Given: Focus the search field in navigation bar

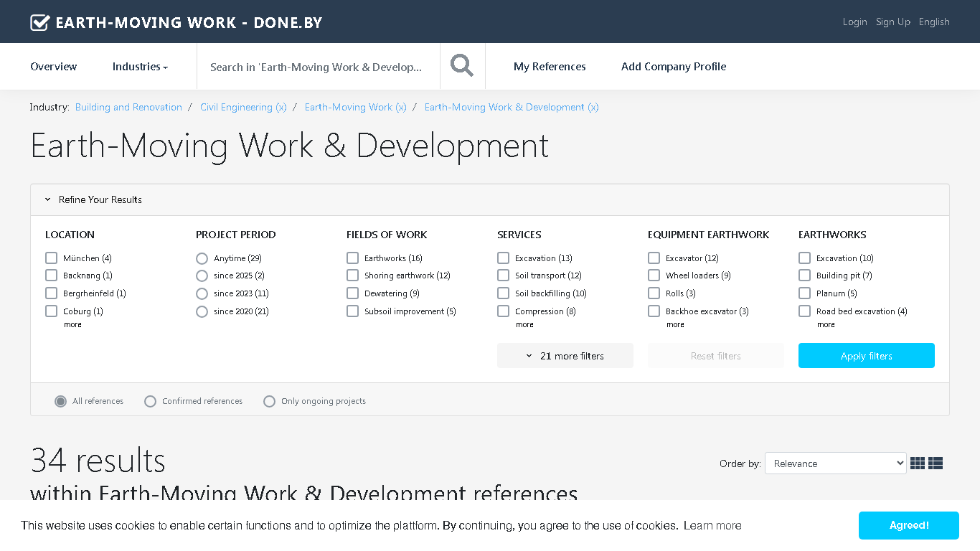Looking at the screenshot, I should tap(319, 66).
